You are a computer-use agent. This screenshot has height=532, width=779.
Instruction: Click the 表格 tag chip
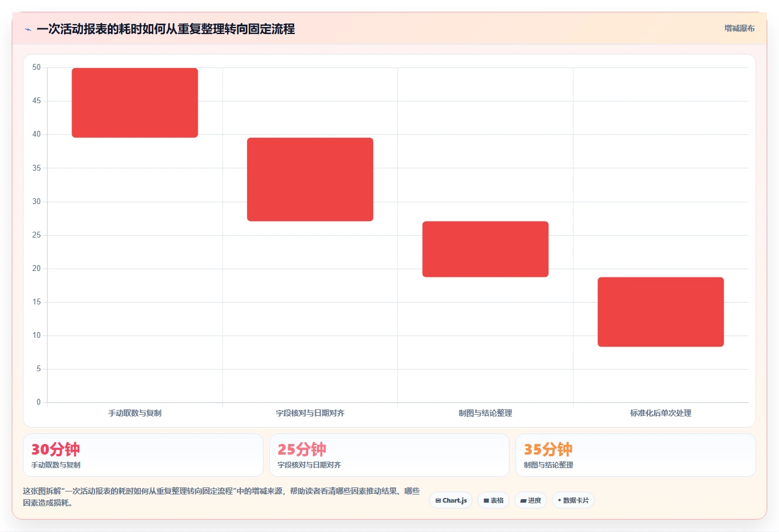point(493,500)
